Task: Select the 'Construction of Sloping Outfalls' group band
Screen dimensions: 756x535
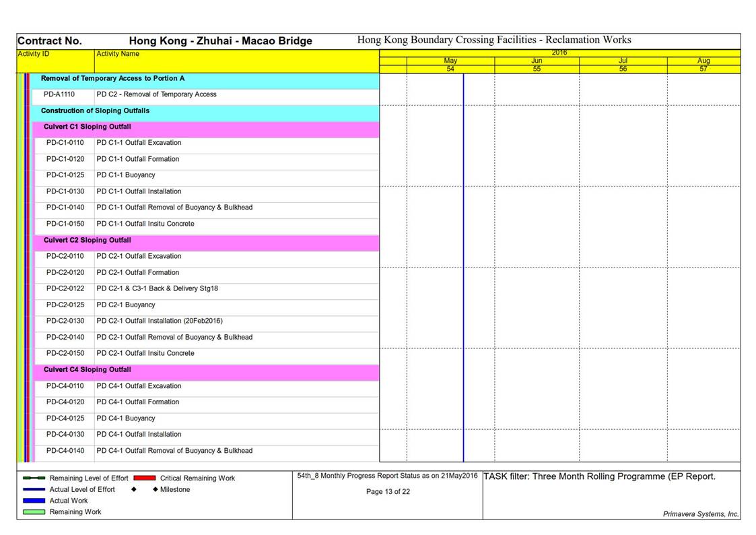Action: (x=205, y=113)
